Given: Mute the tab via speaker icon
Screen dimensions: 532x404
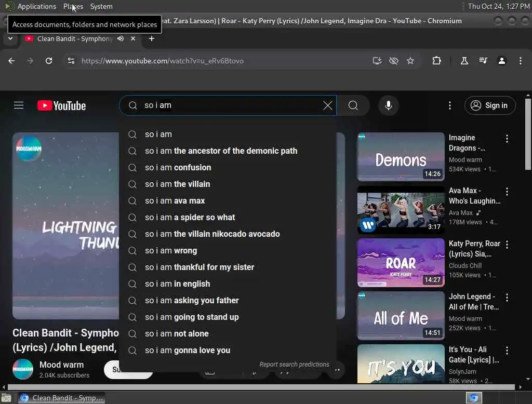Looking at the screenshot, I should pos(121,38).
